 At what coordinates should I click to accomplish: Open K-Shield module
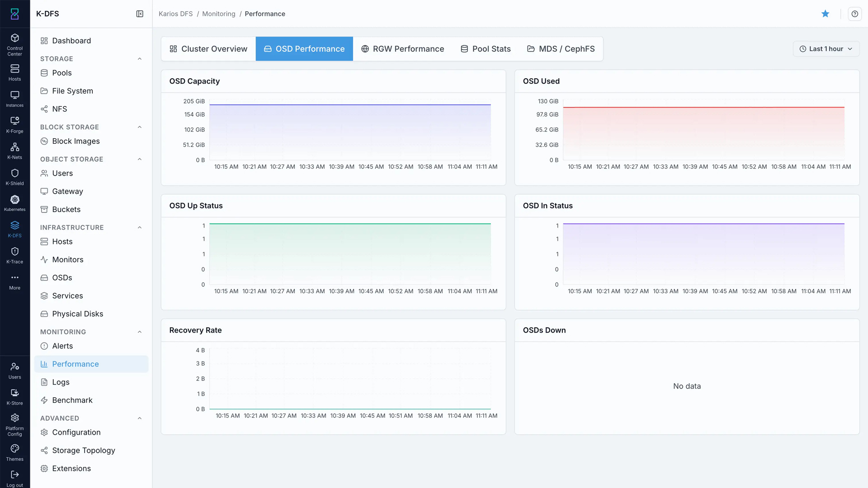pos(14,177)
